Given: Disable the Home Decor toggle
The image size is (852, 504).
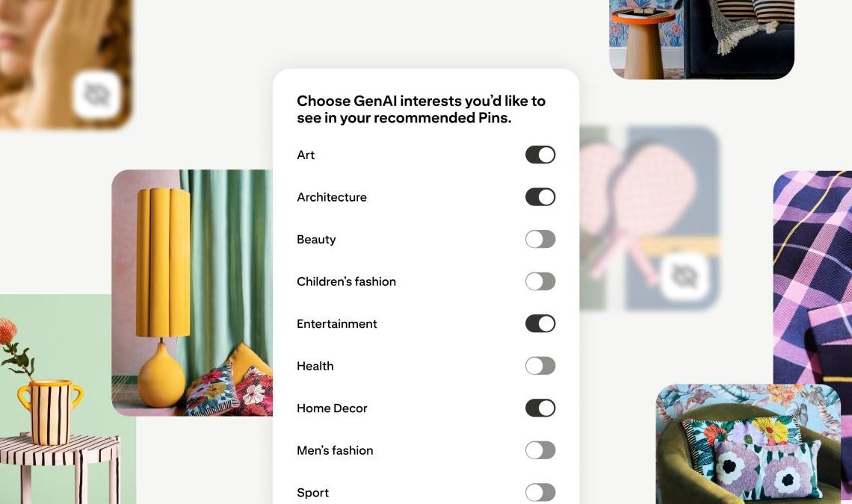Looking at the screenshot, I should (540, 408).
